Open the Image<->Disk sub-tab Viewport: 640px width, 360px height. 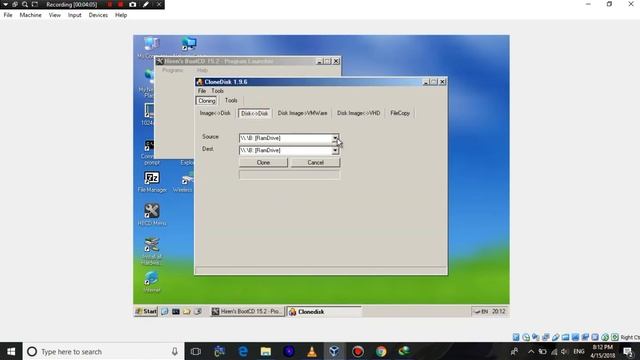(215, 113)
